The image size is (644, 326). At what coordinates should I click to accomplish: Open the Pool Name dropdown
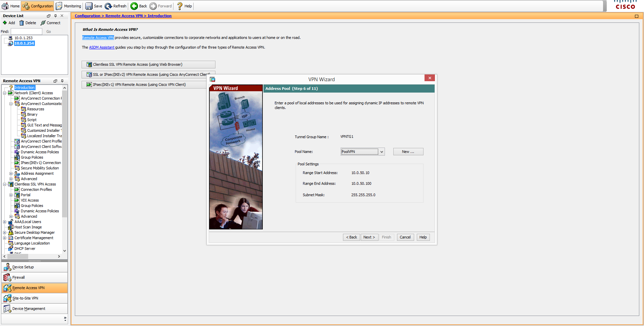click(x=382, y=152)
